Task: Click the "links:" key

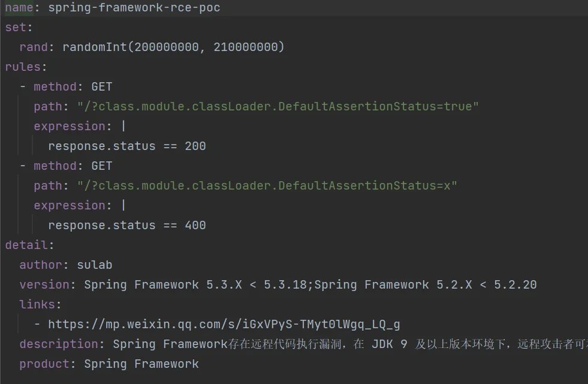Action: [x=41, y=304]
